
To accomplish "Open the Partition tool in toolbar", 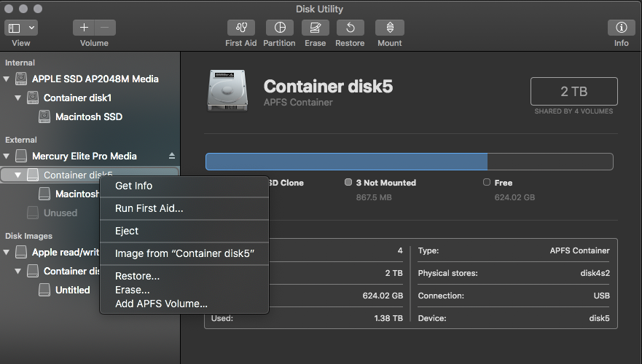I will pos(280,28).
